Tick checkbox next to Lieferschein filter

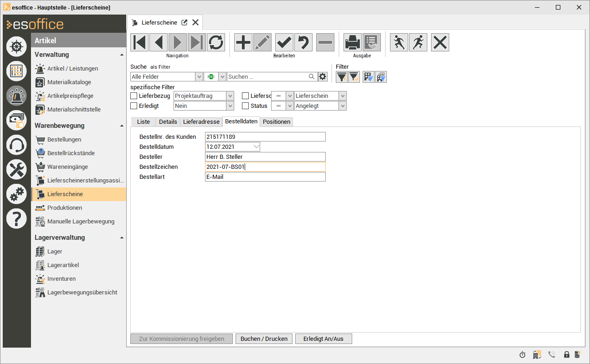point(246,96)
